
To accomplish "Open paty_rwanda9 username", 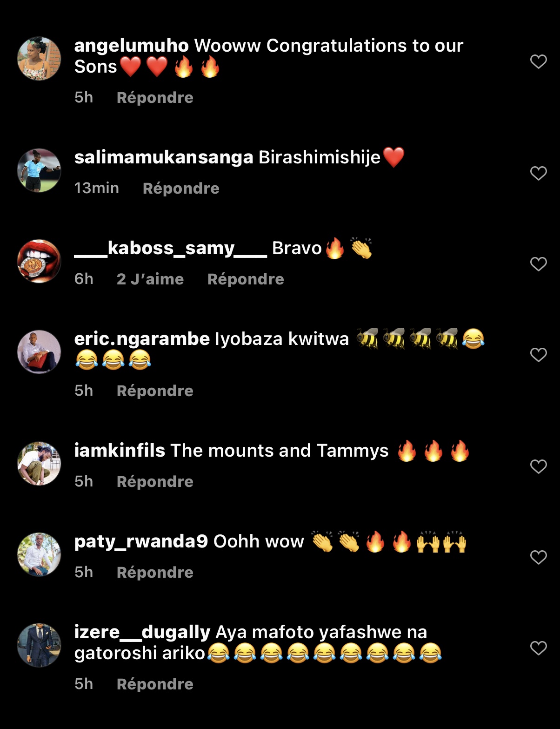I will 141,542.
